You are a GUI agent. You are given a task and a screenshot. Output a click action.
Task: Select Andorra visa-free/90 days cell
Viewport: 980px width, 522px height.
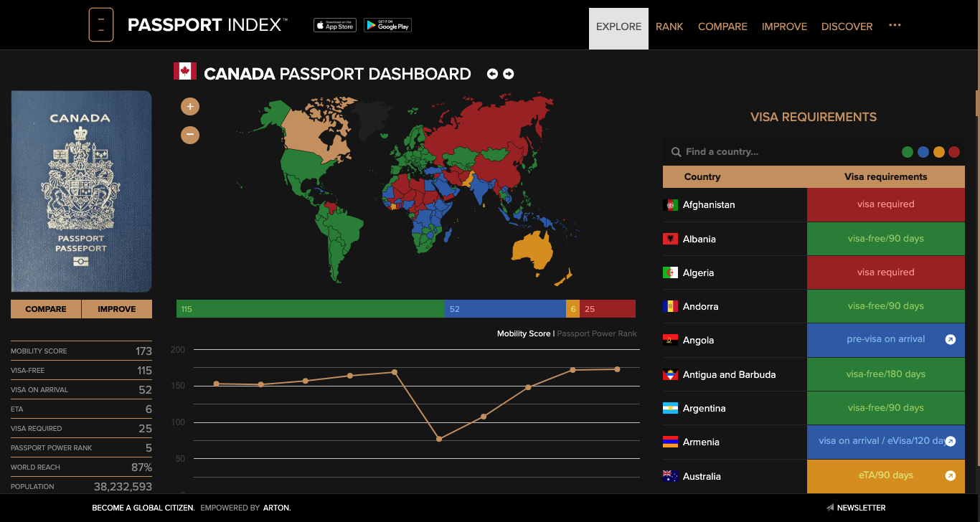[x=886, y=306]
